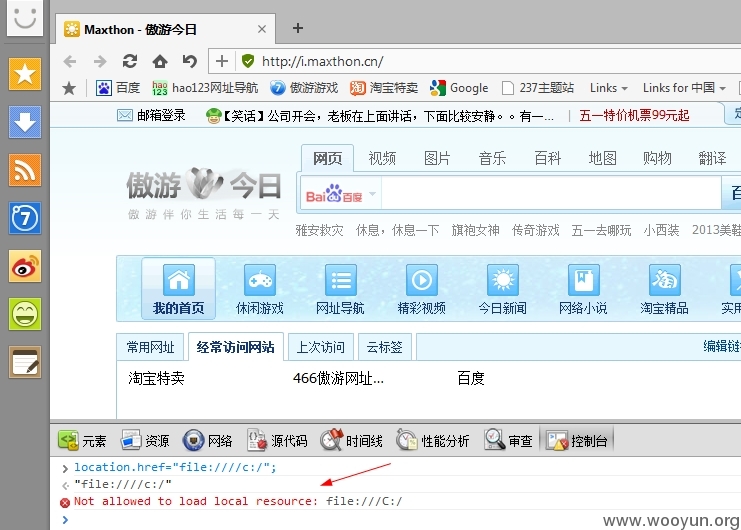
Task: Open 网址导航 list channel icon
Action: pyautogui.click(x=340, y=289)
